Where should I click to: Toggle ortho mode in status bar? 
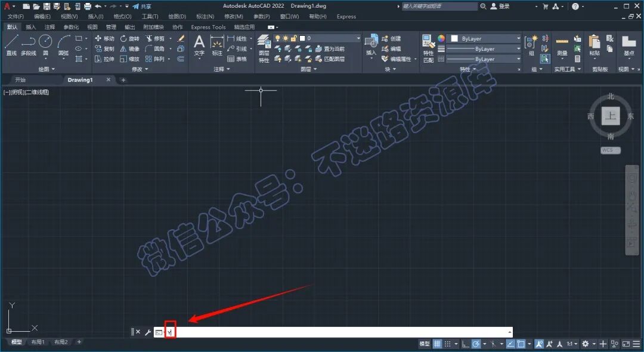click(x=465, y=344)
